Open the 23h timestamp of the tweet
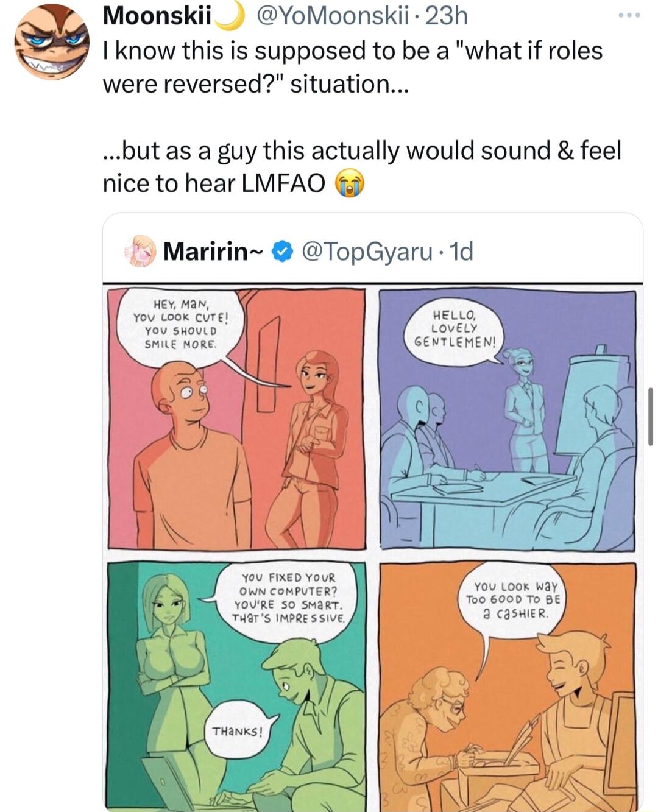The width and height of the screenshot is (658, 812). [x=447, y=16]
